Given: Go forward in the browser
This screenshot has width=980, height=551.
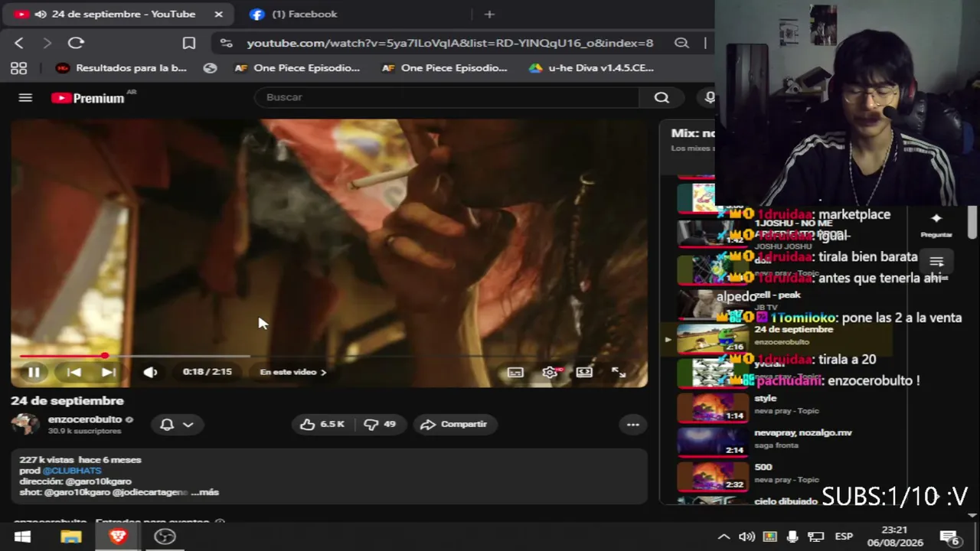Looking at the screenshot, I should click(x=47, y=43).
